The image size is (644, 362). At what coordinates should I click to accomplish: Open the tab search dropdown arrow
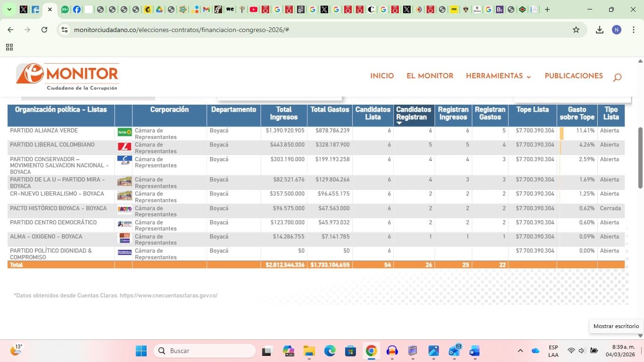(x=9, y=9)
